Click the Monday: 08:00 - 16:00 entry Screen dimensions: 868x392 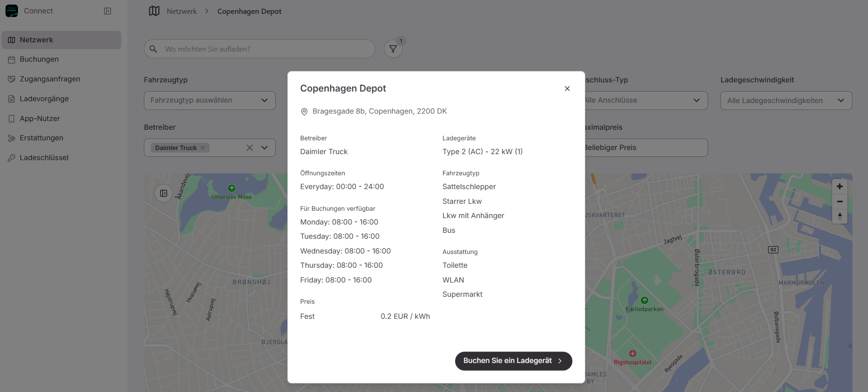(339, 222)
